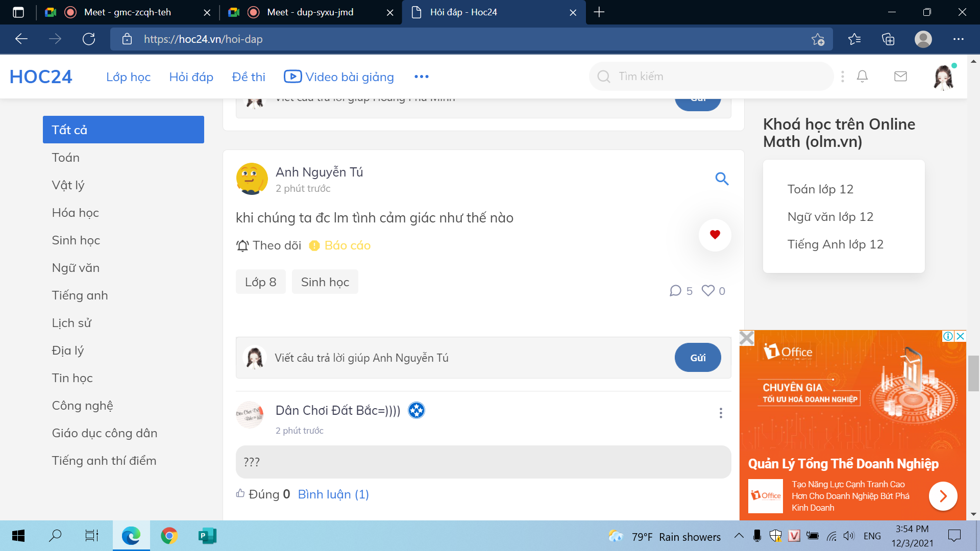Screen dimensions: 980x551
Task: Open user profile avatar in HOC24 header
Action: tap(944, 77)
